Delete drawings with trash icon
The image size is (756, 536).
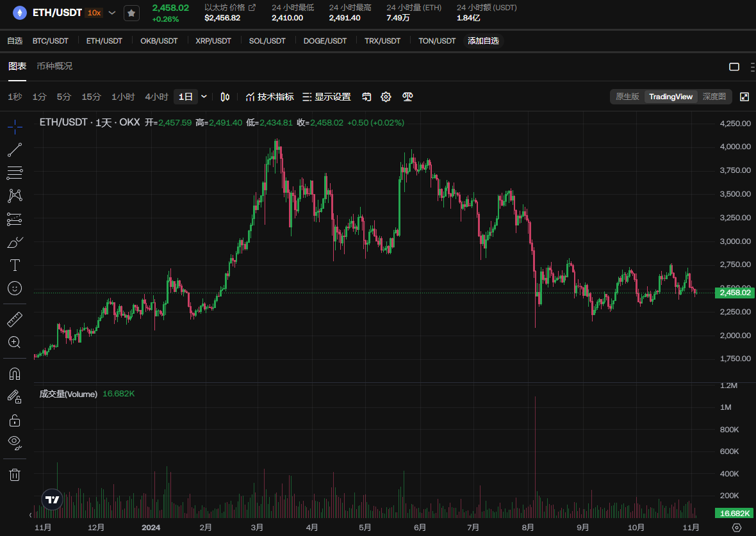(x=15, y=475)
